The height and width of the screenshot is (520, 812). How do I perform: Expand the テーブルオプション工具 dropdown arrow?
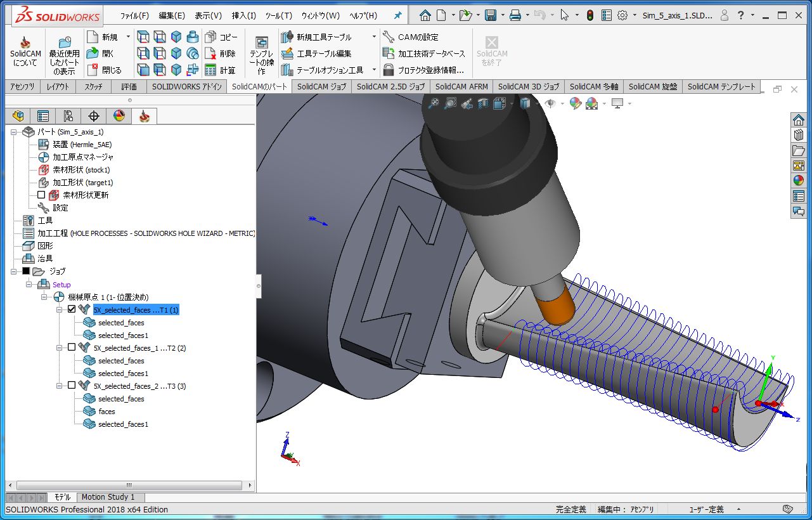374,70
